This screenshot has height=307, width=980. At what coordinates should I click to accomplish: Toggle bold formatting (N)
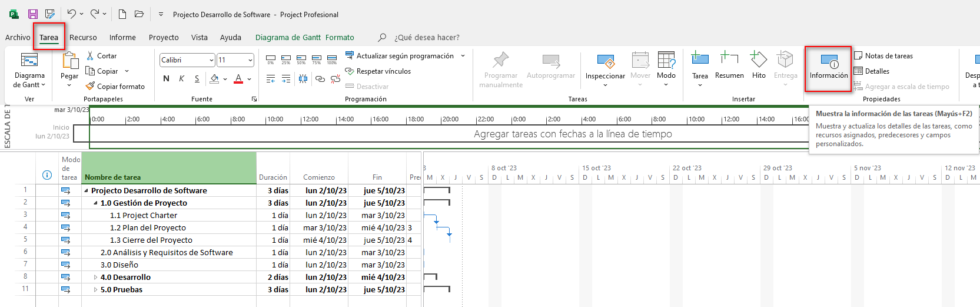[x=166, y=79]
